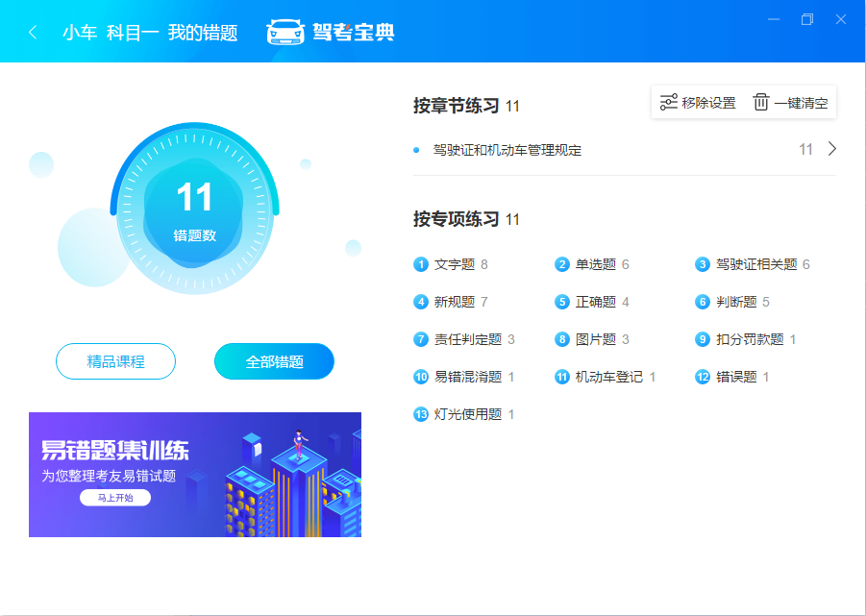Screen dimensions: 866x616
Task: Click the blue bullet before 驾驶证和机动车管理规定
Action: tap(416, 151)
